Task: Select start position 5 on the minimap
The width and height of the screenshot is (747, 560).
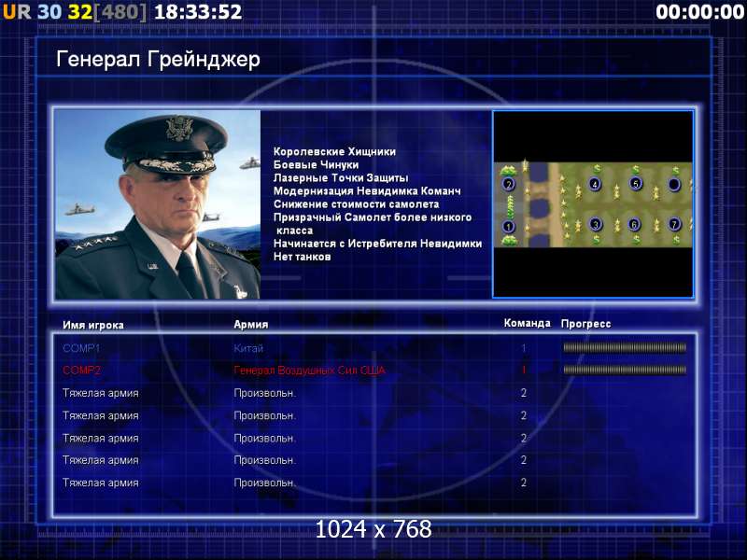Action: [x=636, y=183]
